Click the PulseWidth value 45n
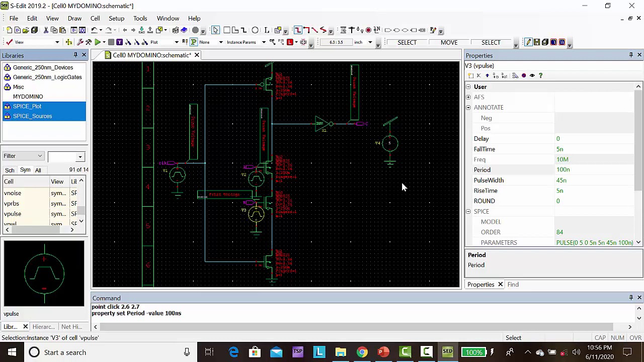The width and height of the screenshot is (644, 362). point(561,180)
